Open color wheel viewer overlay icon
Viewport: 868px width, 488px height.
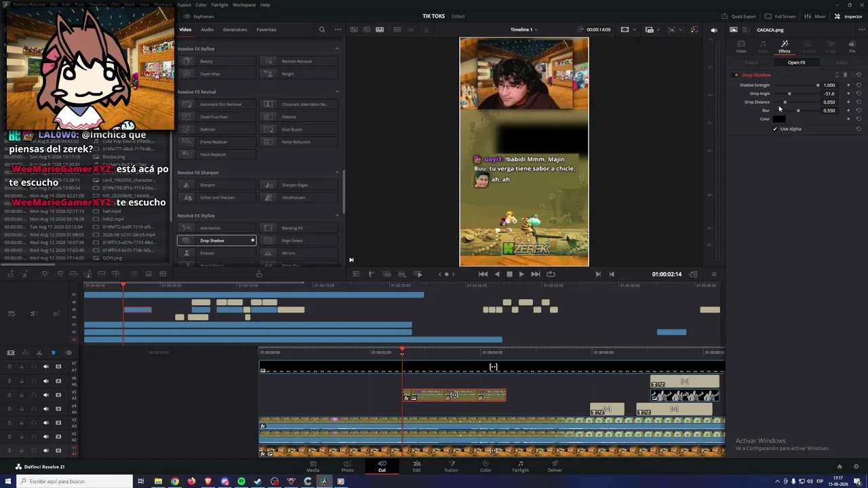point(694,30)
